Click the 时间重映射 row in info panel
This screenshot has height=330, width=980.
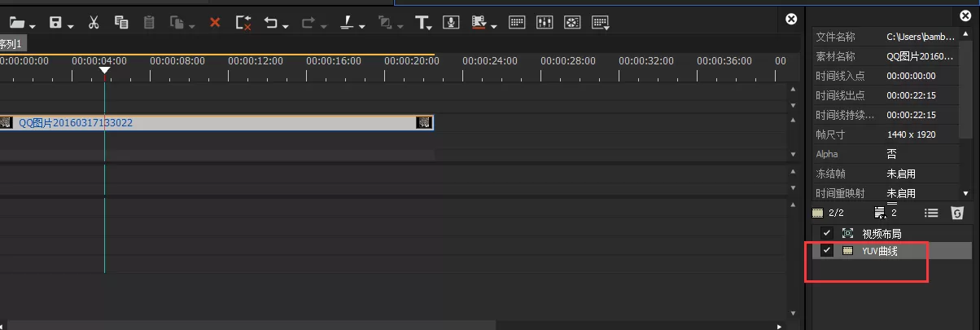(887, 193)
